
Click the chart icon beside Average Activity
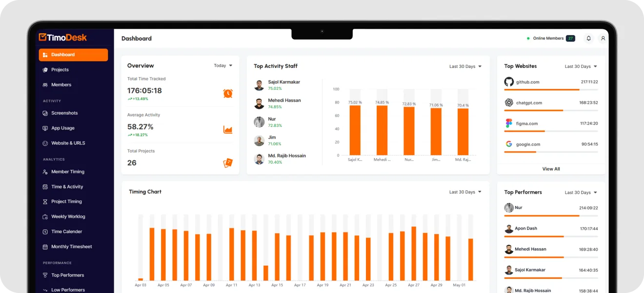coord(228,129)
